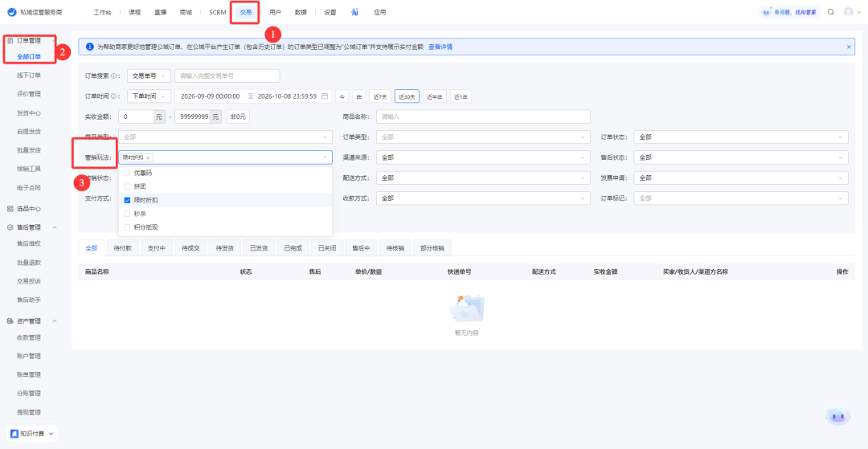Open 课程 in top navigation
The width and height of the screenshot is (868, 449).
point(134,12)
